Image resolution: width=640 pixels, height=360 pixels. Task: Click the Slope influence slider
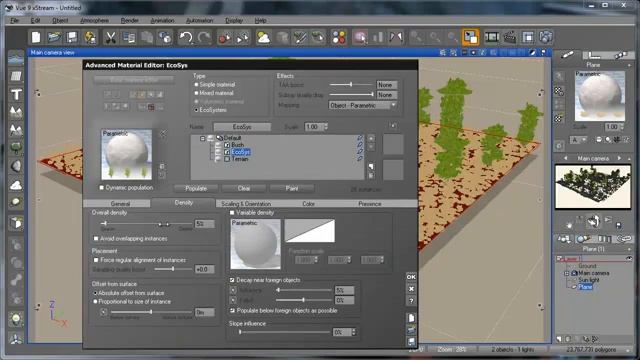[x=284, y=332]
